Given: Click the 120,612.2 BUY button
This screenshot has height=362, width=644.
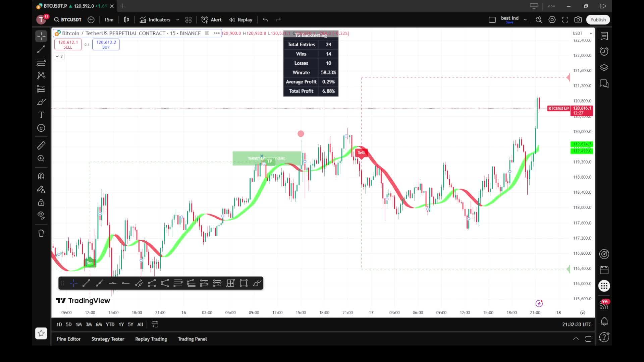Looking at the screenshot, I should click(x=106, y=44).
